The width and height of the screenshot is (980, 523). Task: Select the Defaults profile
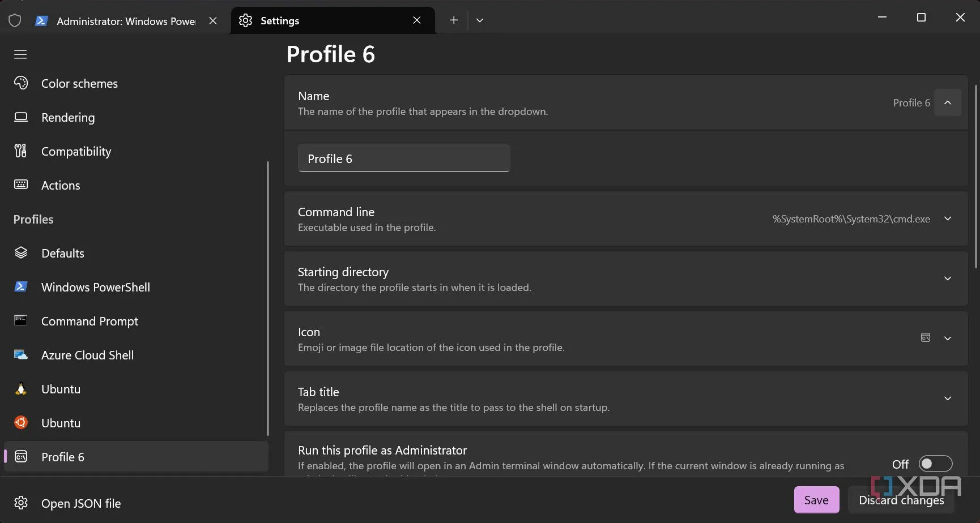click(x=62, y=254)
